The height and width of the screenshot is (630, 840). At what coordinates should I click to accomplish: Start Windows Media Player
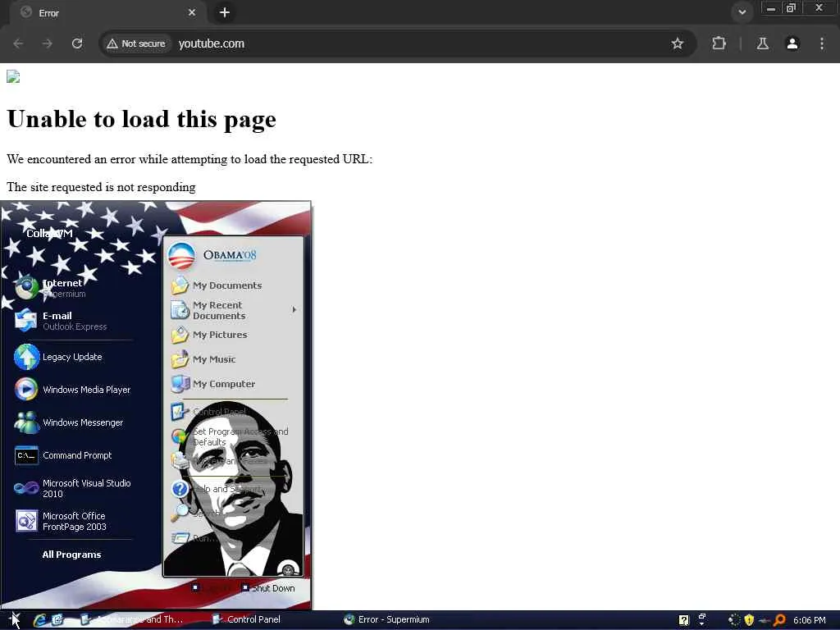pyautogui.click(x=72, y=390)
